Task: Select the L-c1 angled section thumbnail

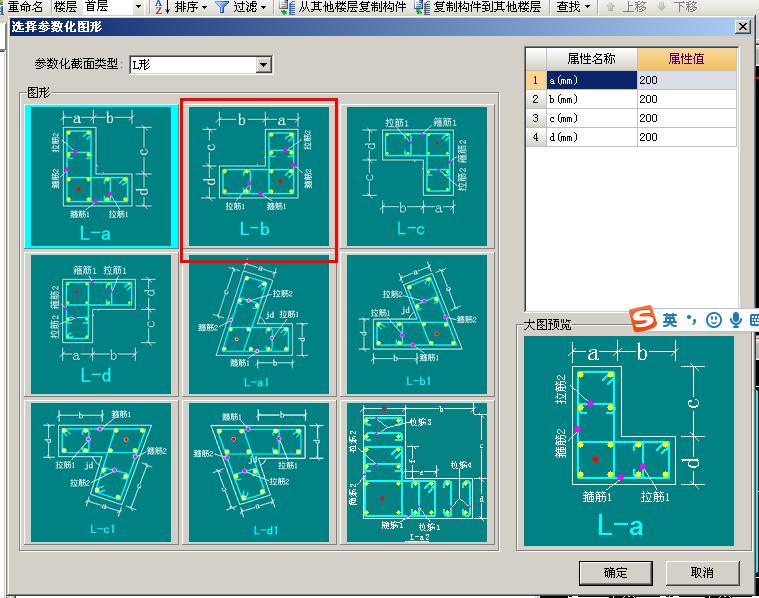Action: [101, 472]
